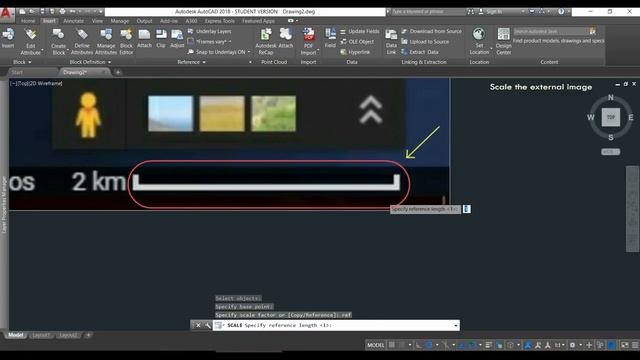Open the Set Location dropdown arrow
The image size is (640, 360).
(491, 50)
